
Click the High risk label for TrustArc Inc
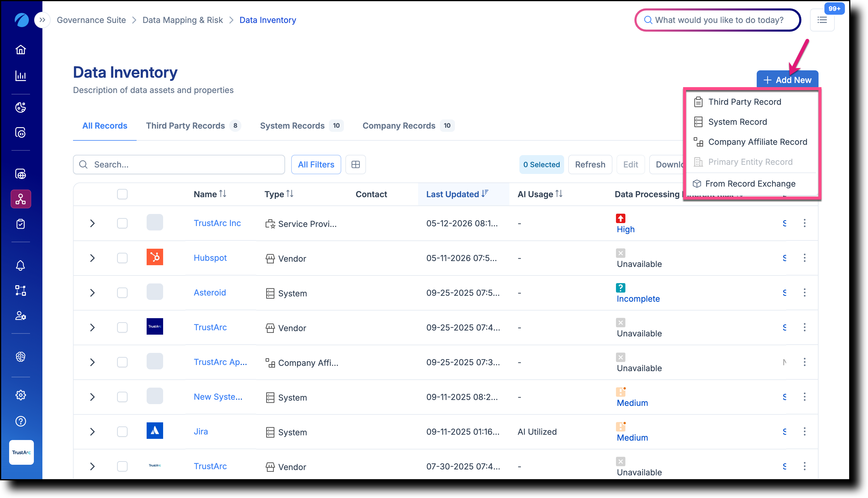click(626, 230)
